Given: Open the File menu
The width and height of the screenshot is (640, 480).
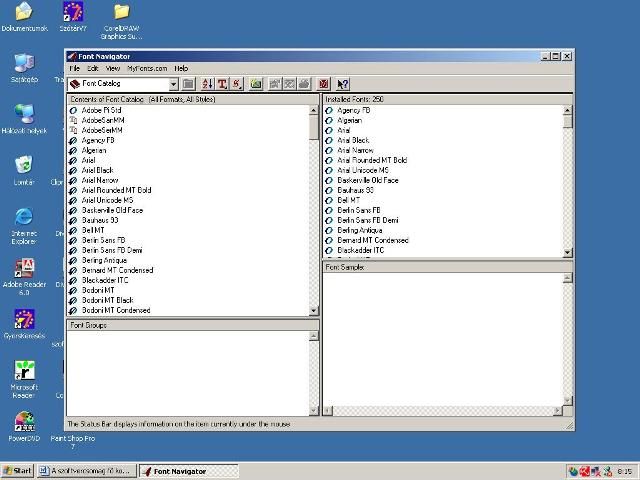Looking at the screenshot, I should pyautogui.click(x=74, y=68).
